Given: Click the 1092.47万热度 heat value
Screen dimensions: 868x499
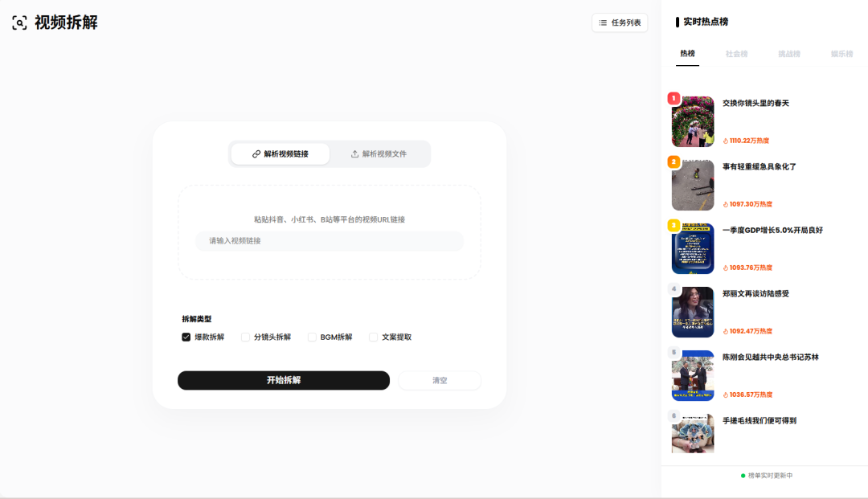Looking at the screenshot, I should [751, 331].
